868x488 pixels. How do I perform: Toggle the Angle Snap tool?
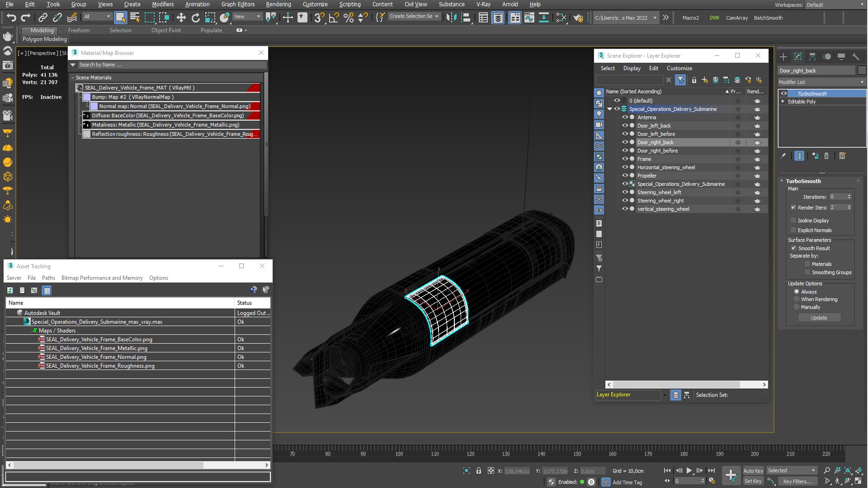334,18
